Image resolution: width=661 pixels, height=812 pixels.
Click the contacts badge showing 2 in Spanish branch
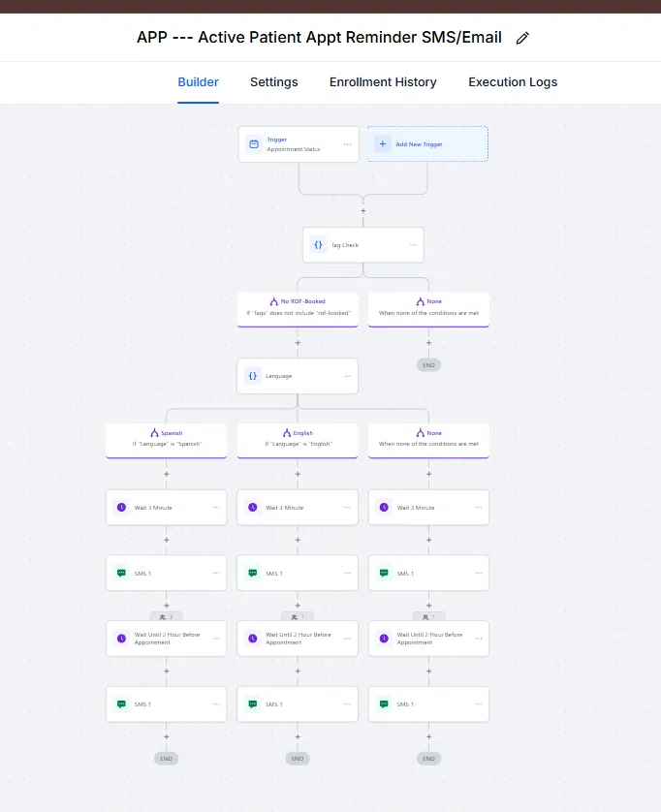coord(167,617)
